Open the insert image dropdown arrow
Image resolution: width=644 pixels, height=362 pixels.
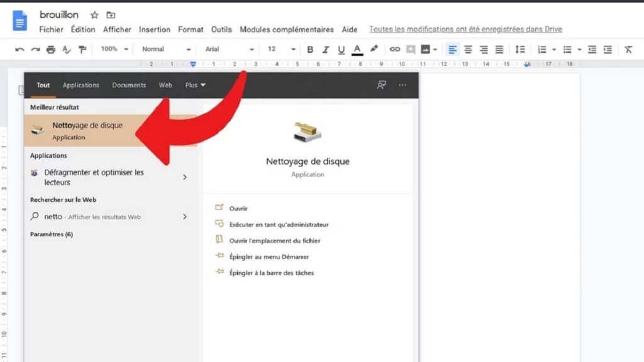pos(435,50)
